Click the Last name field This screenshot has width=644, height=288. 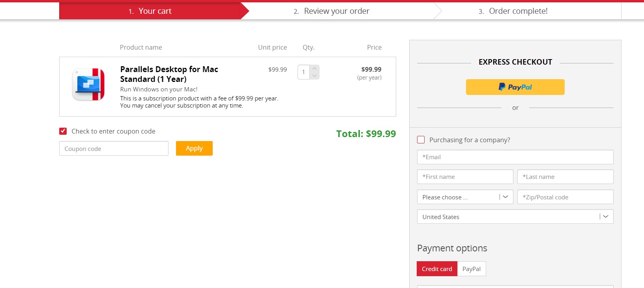(565, 177)
